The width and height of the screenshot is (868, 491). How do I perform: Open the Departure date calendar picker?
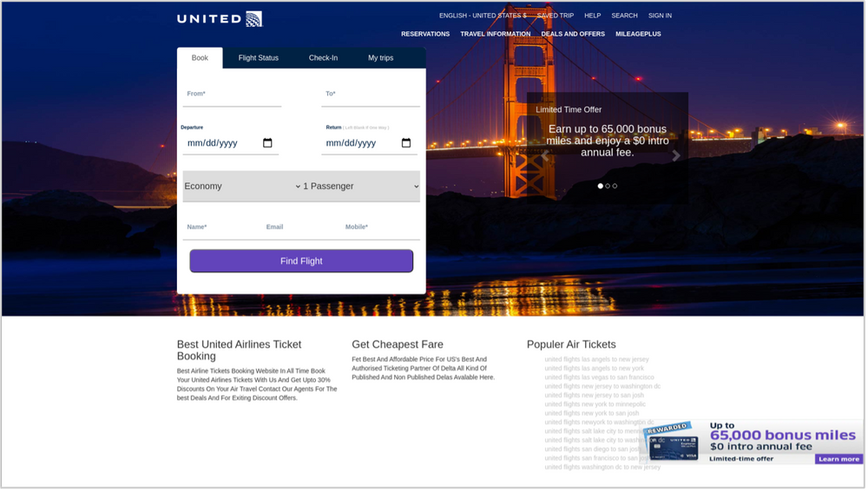(267, 143)
